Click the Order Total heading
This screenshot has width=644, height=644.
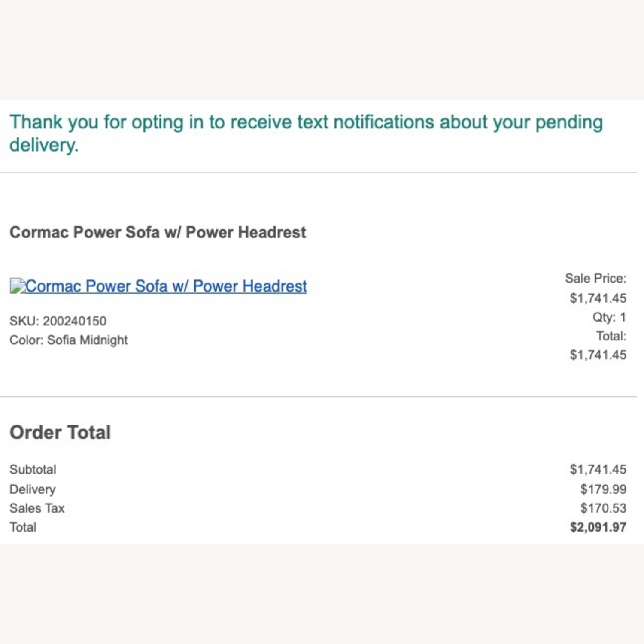tap(60, 432)
